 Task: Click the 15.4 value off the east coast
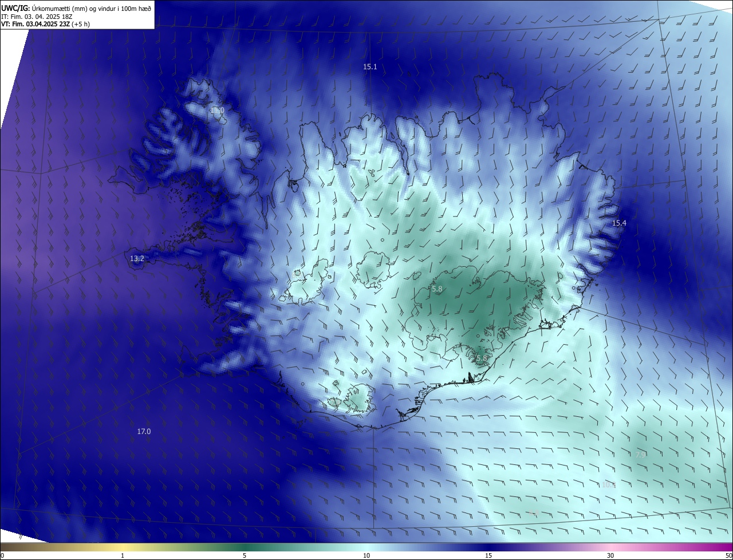[x=619, y=223]
